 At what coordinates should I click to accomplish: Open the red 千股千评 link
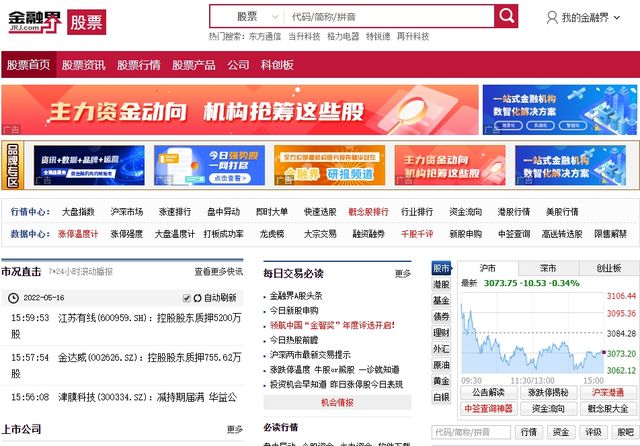pos(417,234)
